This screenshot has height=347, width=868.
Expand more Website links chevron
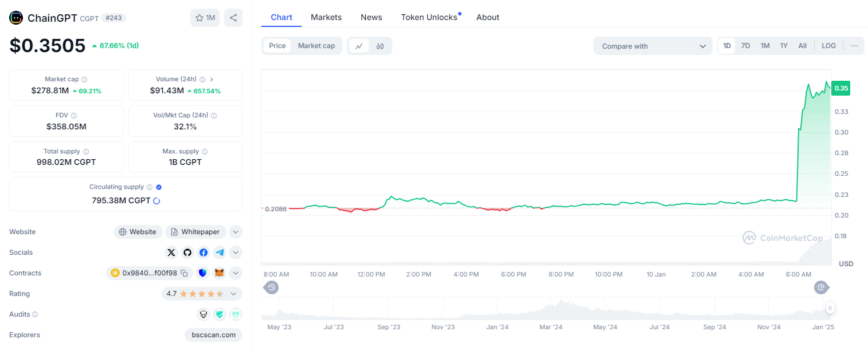click(236, 232)
